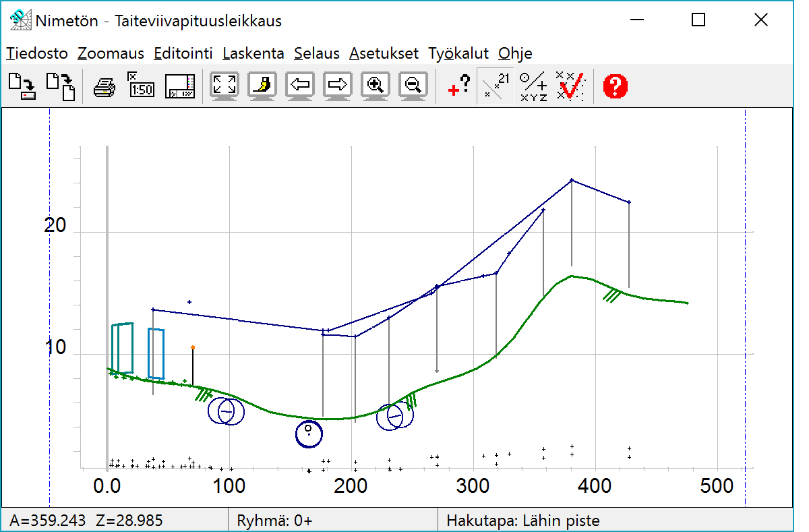Click the Hakutapa: Lähin piste status field
Image resolution: width=809 pixels, height=532 pixels.
(522, 521)
